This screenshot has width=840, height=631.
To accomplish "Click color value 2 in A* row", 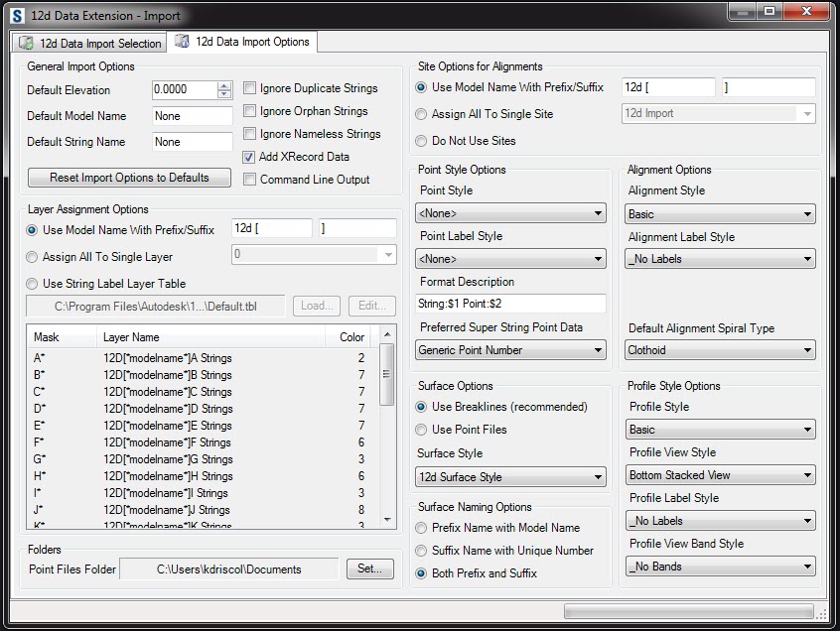I will coord(361,357).
